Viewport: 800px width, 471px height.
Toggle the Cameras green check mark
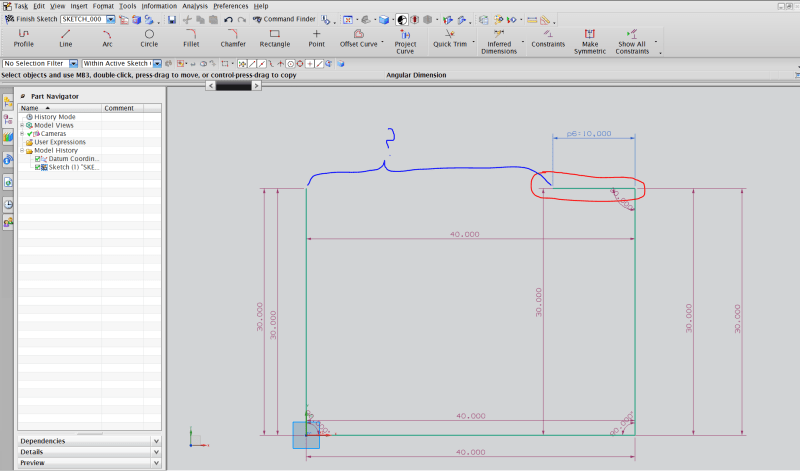[x=30, y=134]
